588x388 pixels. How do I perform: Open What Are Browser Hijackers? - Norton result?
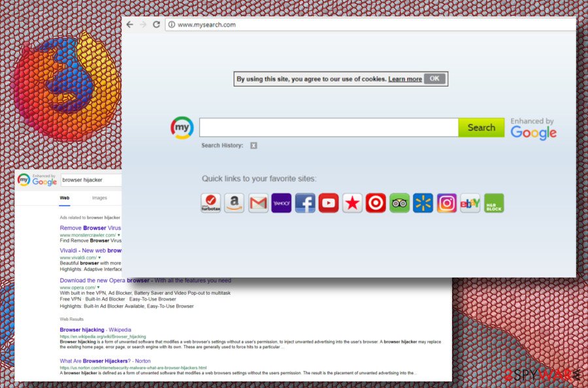pyautogui.click(x=105, y=361)
